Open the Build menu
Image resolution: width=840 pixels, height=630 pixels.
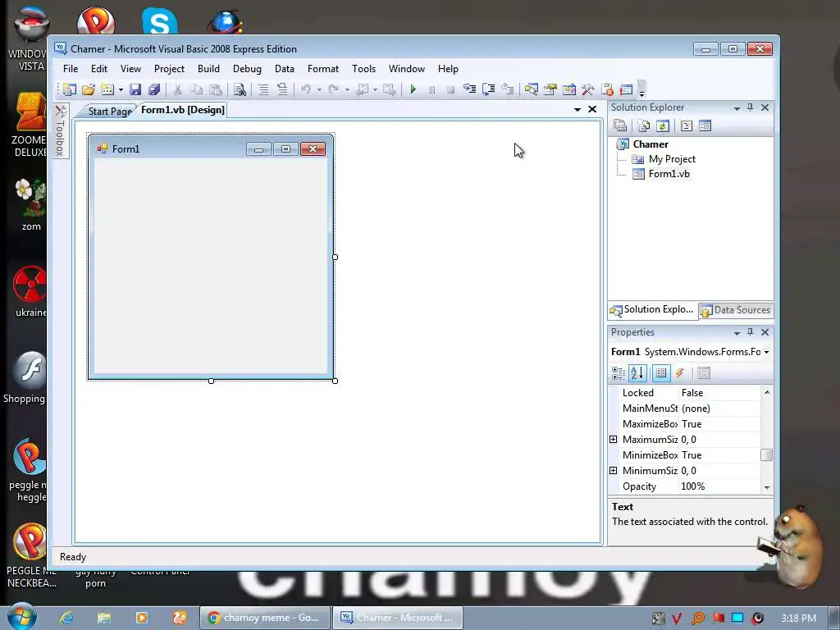(208, 69)
